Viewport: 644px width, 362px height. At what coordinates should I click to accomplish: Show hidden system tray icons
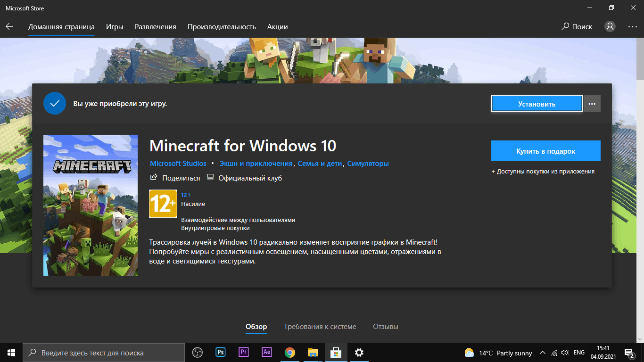pos(543,353)
